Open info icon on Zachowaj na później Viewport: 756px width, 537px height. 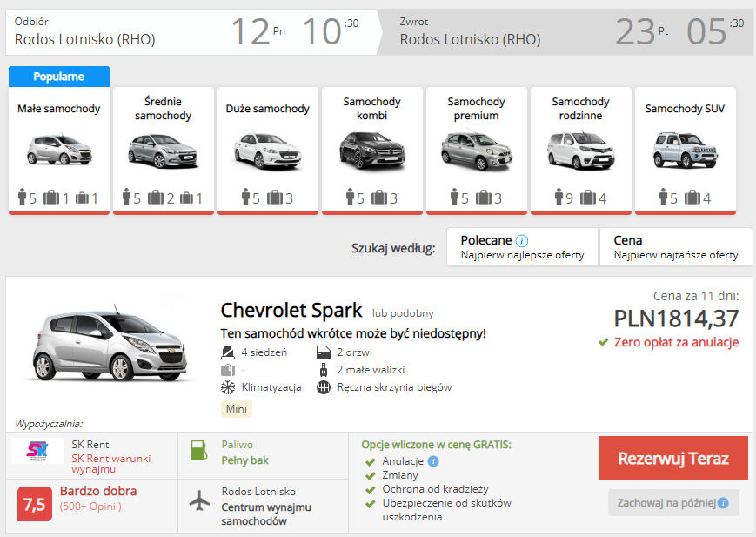click(723, 503)
